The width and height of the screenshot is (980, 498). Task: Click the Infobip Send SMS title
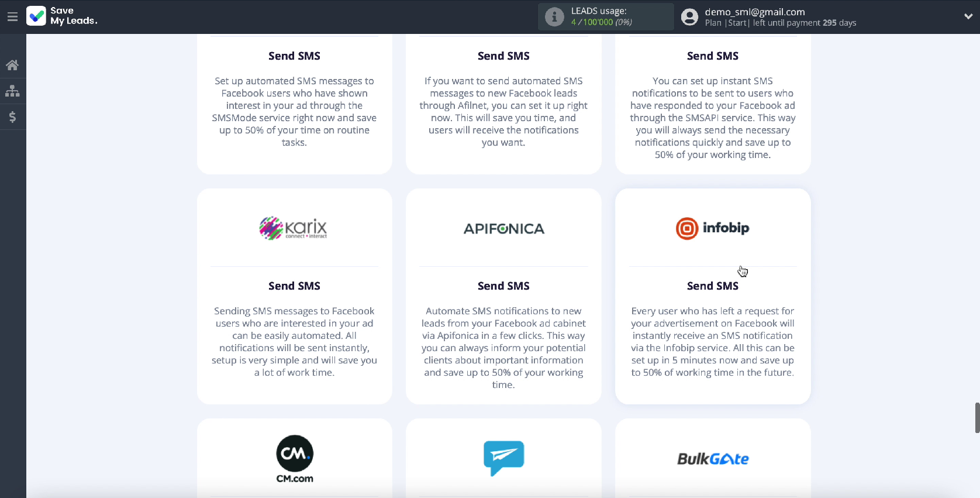click(712, 286)
